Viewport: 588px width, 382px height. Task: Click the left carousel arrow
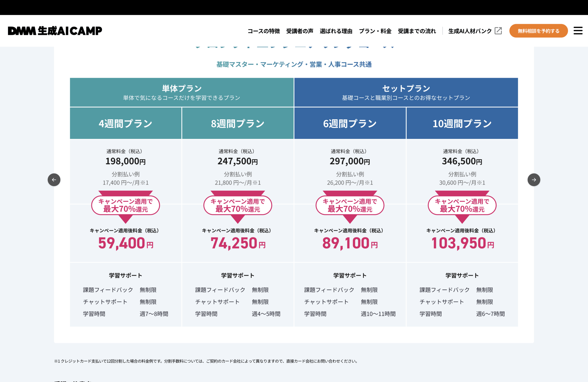[x=54, y=180]
